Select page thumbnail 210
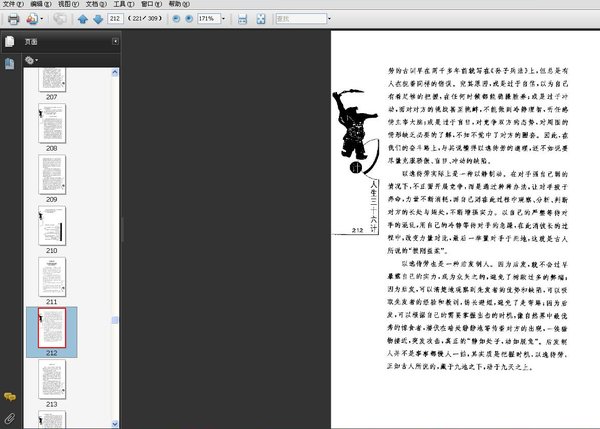This screenshot has height=429, width=600. (52, 226)
